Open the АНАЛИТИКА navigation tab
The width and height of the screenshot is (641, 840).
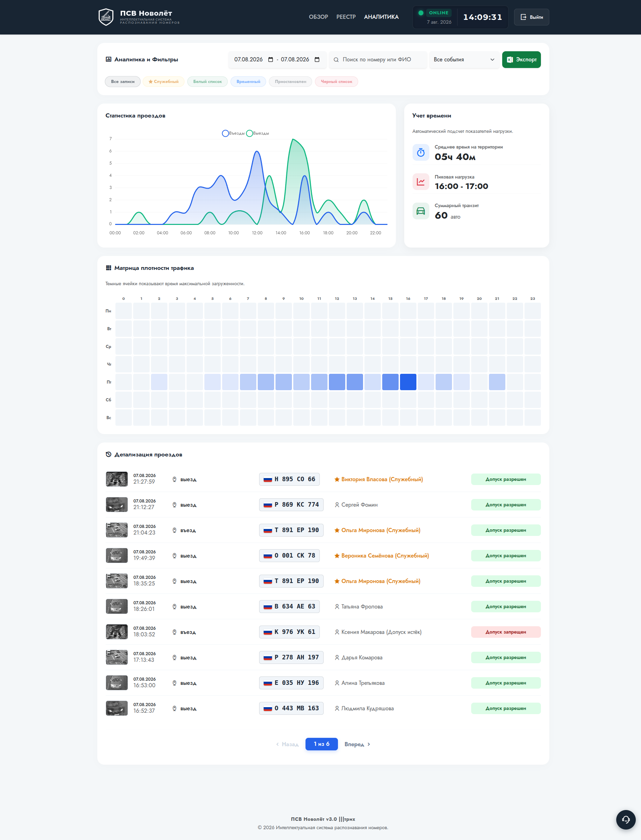381,17
